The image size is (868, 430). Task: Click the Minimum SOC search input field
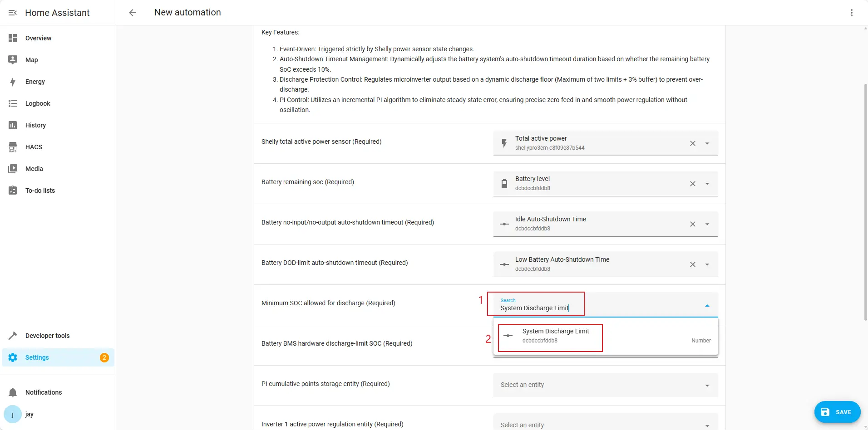[536, 308]
